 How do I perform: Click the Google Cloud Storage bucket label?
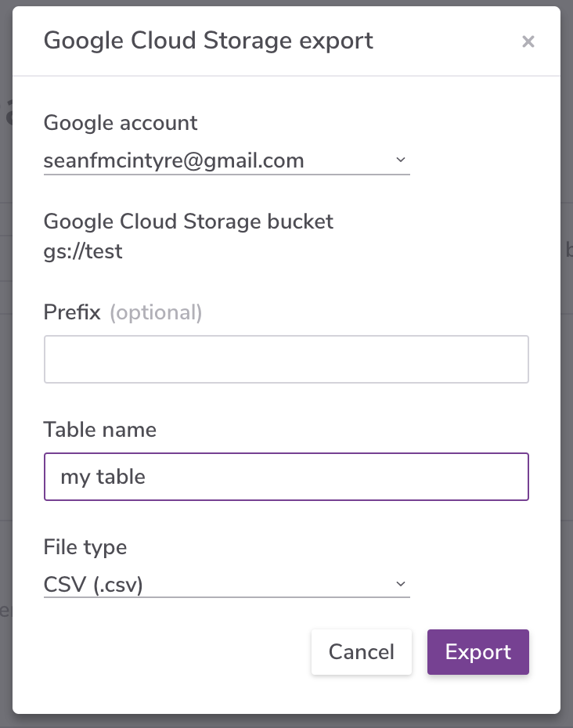pyautogui.click(x=189, y=222)
